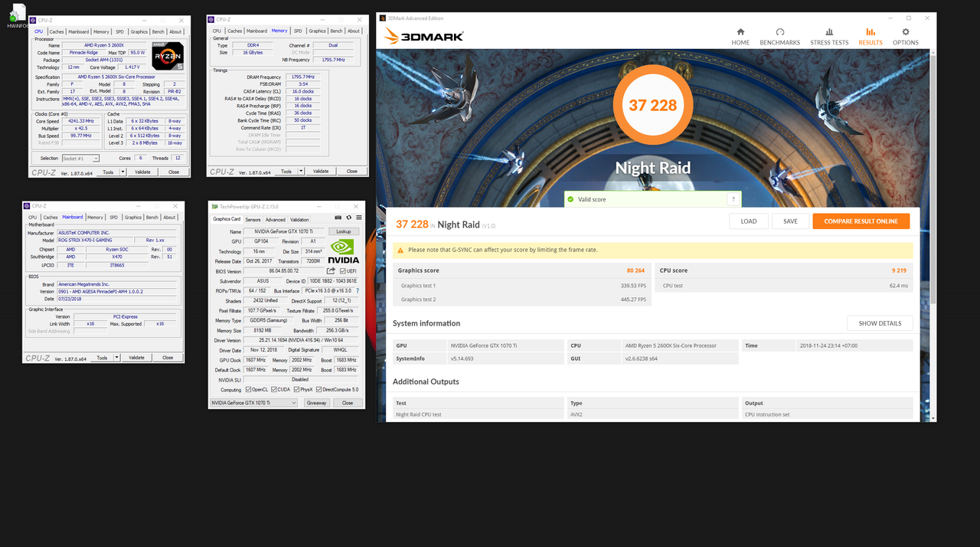This screenshot has height=547, width=980.
Task: Toggle the OpenCL checkbox in GPU-Z
Action: tap(248, 389)
